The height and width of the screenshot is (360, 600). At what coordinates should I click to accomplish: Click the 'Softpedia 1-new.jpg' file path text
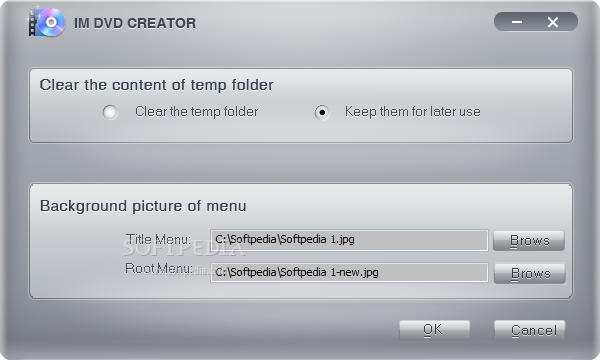[297, 272]
